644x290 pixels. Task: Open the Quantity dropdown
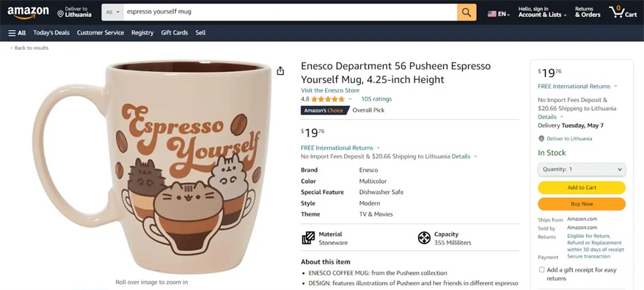click(582, 169)
